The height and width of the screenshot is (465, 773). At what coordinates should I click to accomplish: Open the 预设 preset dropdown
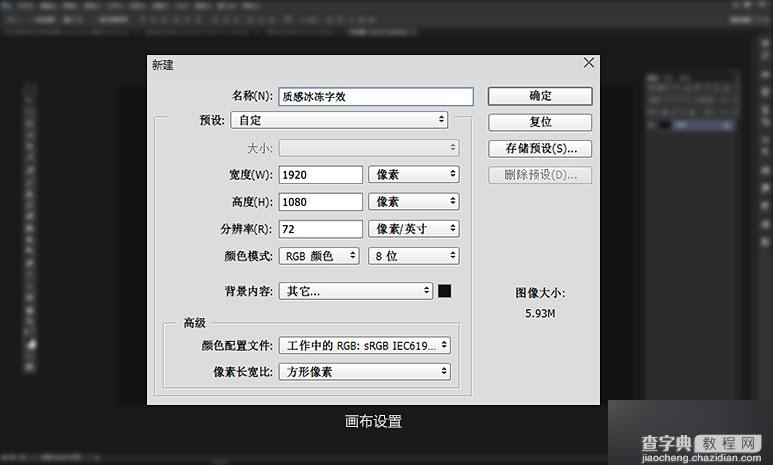click(339, 120)
